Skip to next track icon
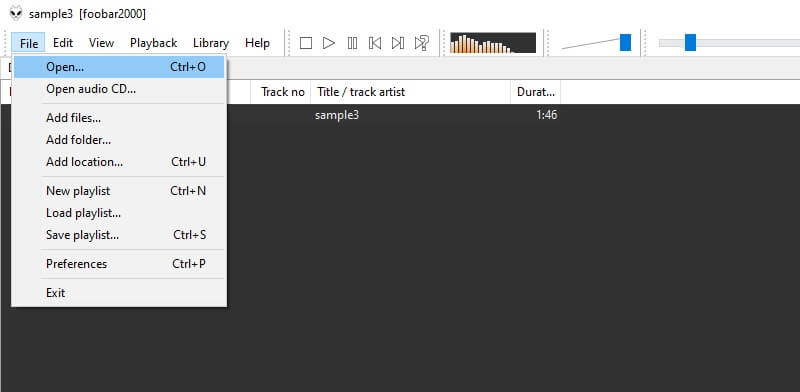800x392 pixels. point(398,43)
